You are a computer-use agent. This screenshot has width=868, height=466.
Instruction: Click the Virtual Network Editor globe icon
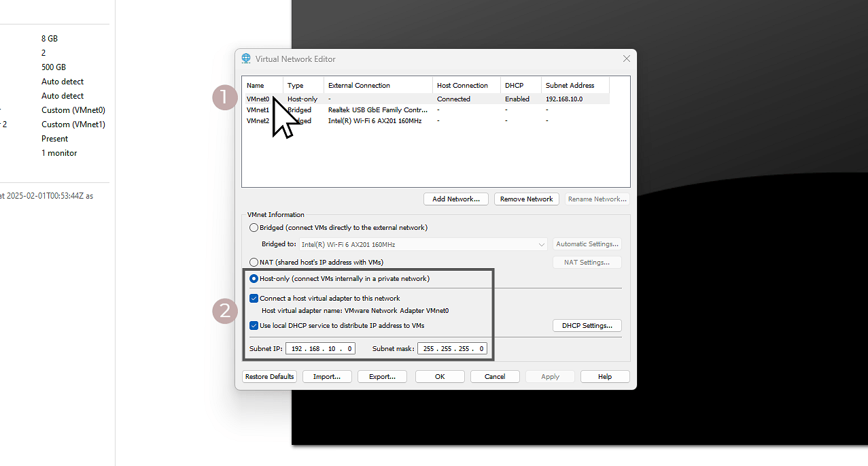pos(246,59)
